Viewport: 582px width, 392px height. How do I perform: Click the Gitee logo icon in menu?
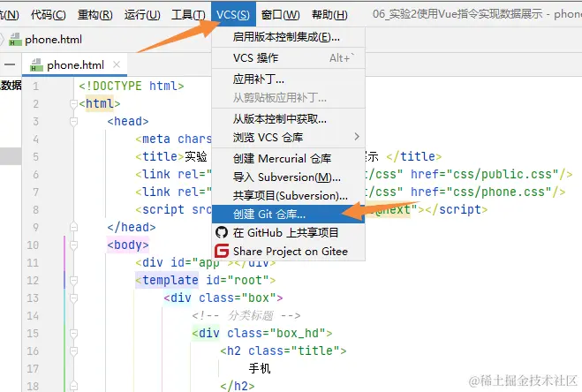click(222, 252)
